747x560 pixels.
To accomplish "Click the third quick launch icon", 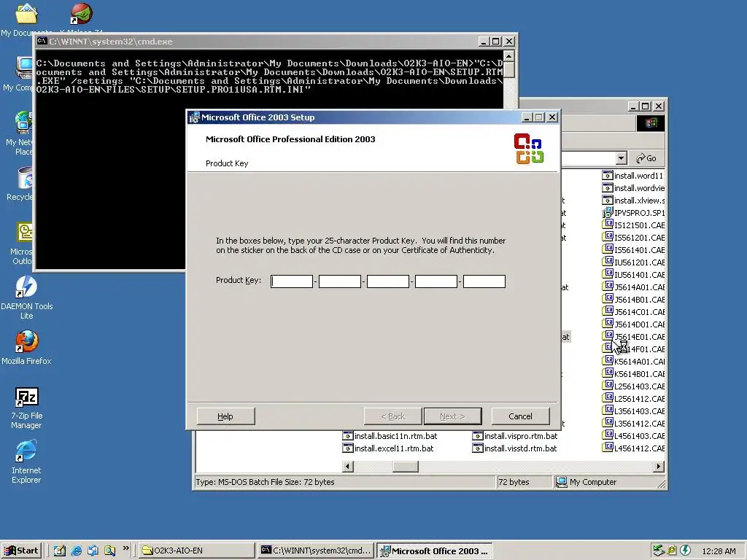I will pos(93,551).
